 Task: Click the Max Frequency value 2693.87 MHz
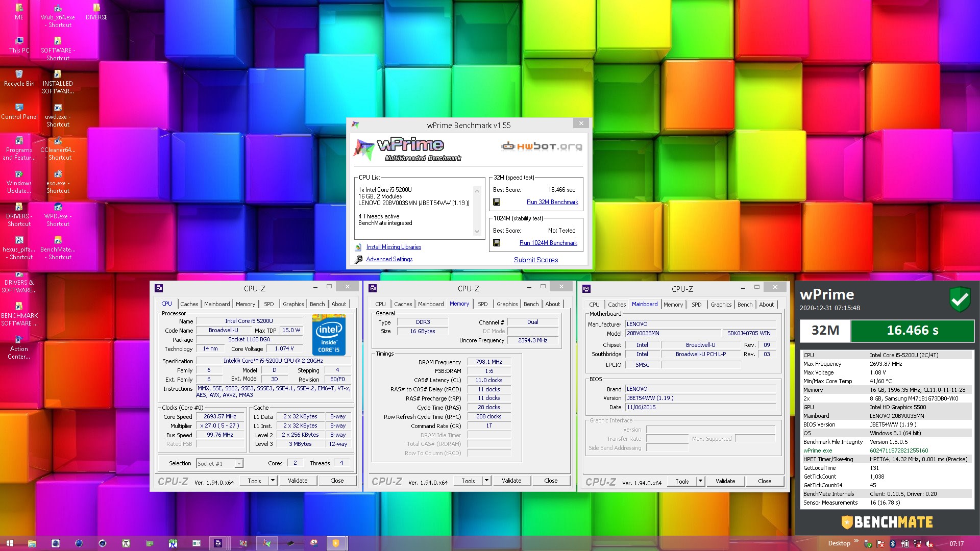tap(886, 364)
